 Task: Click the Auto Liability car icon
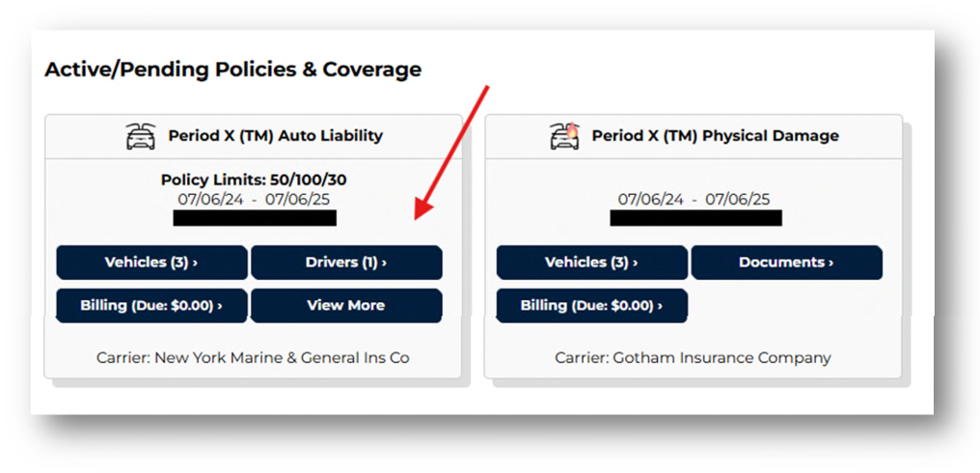click(141, 136)
